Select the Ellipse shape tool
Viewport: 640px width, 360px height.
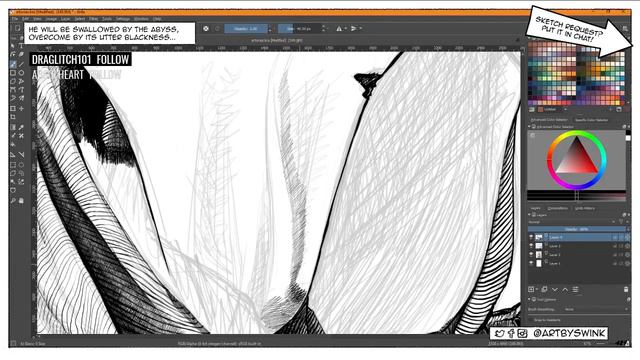click(21, 73)
